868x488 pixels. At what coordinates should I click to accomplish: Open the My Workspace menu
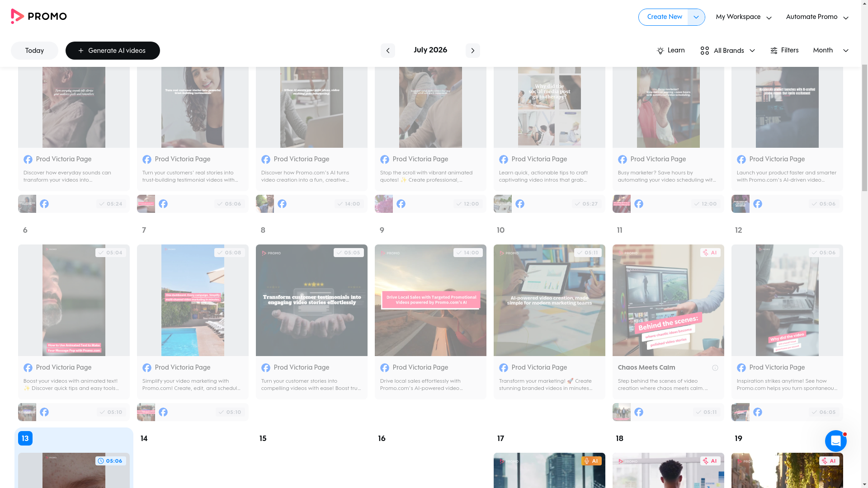[743, 17]
